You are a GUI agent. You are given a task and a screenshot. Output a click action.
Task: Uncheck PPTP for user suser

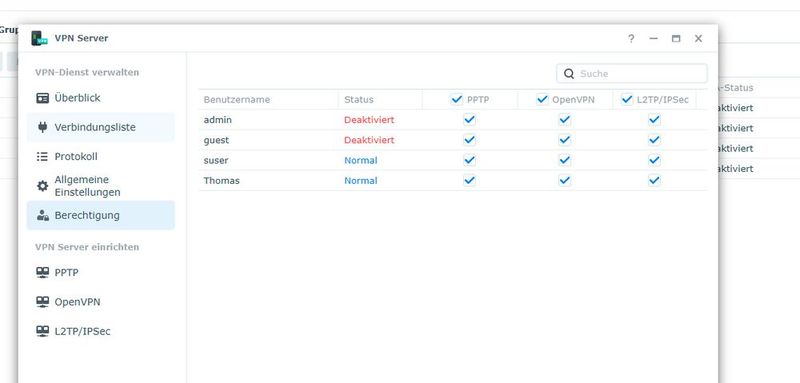coord(469,160)
